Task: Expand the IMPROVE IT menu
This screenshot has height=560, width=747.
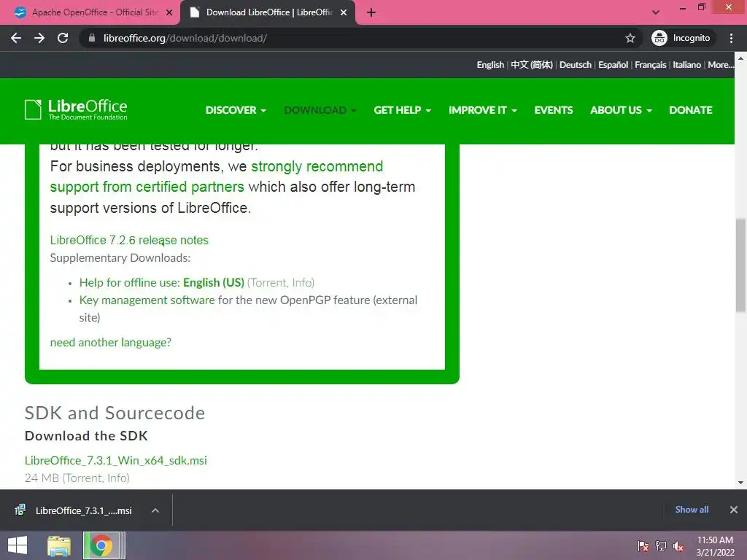Action: coord(483,110)
